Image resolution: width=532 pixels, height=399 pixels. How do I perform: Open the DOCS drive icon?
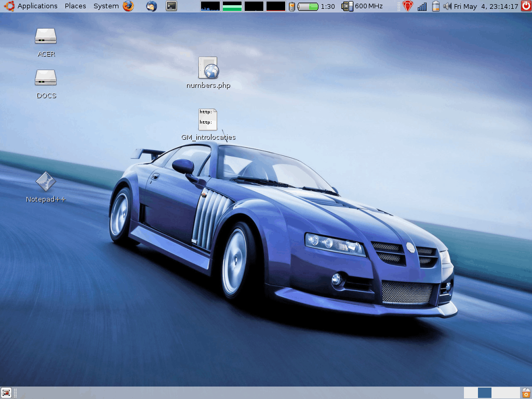46,78
